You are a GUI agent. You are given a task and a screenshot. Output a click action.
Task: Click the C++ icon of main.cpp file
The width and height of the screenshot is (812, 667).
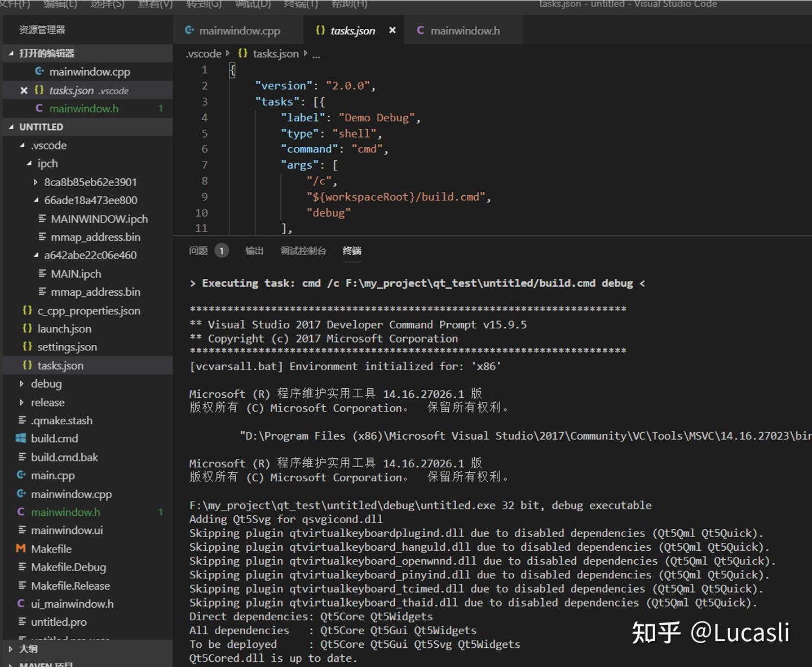click(21, 475)
